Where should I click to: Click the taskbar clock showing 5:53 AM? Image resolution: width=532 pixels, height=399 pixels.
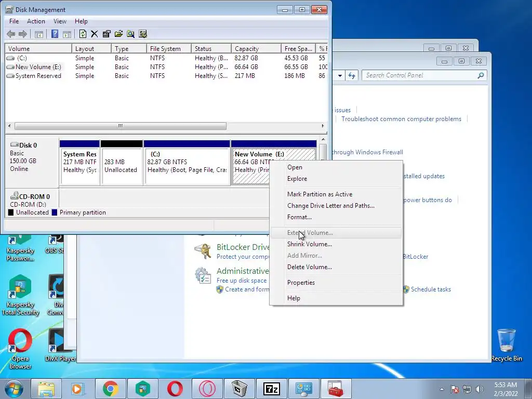(x=506, y=389)
